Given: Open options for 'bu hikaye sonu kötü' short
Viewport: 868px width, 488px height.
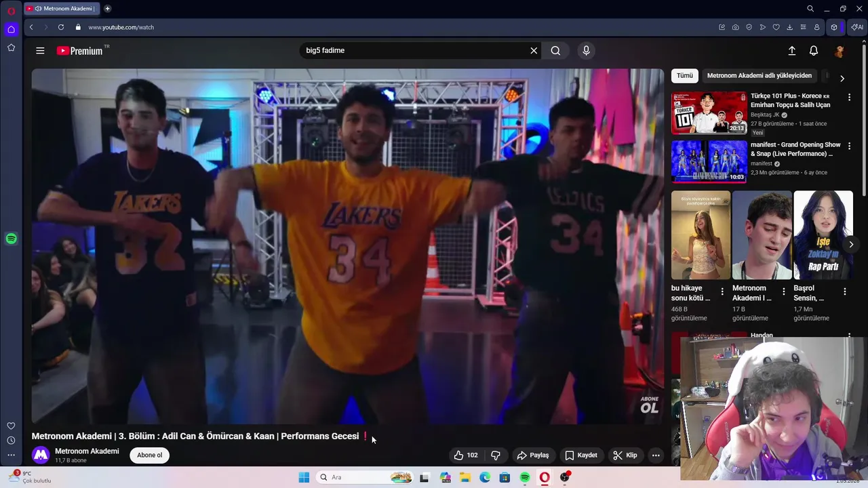Looking at the screenshot, I should (722, 292).
